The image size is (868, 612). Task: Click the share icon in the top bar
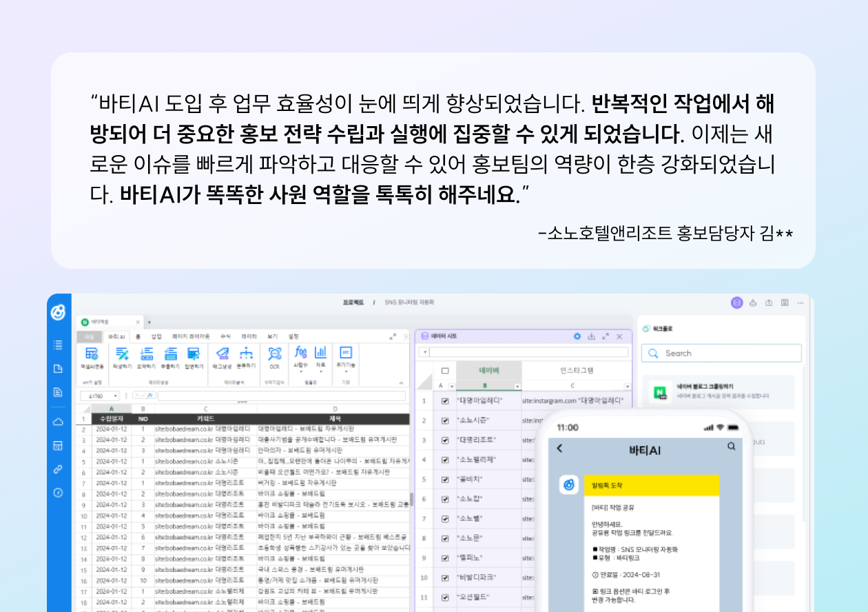[769, 303]
